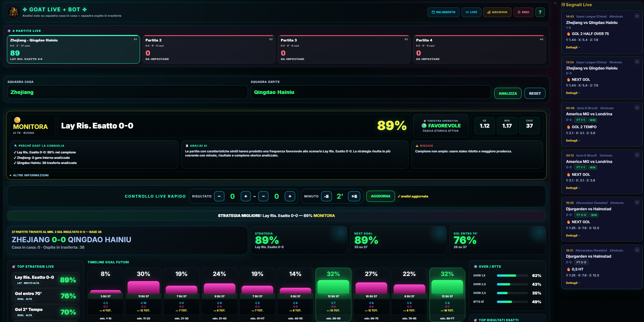The height and width of the screenshot is (322, 644).
Task: Click the Squadra Ospite input field
Action: click(x=371, y=92)
